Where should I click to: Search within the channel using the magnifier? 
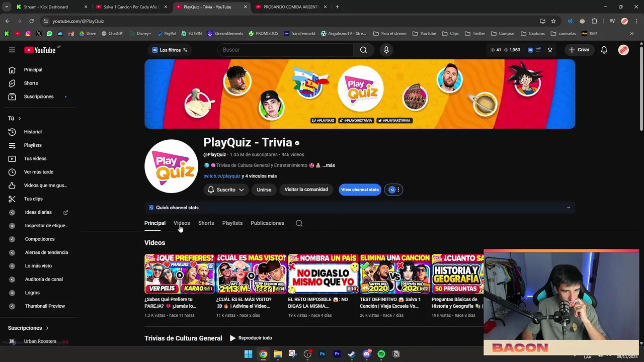(x=299, y=223)
